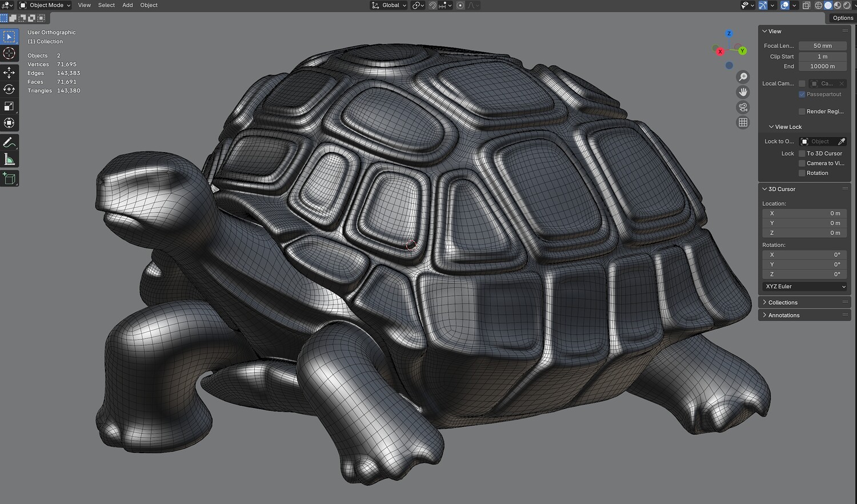The height and width of the screenshot is (504, 857).
Task: Enable the Local Camera checkbox
Action: click(802, 83)
